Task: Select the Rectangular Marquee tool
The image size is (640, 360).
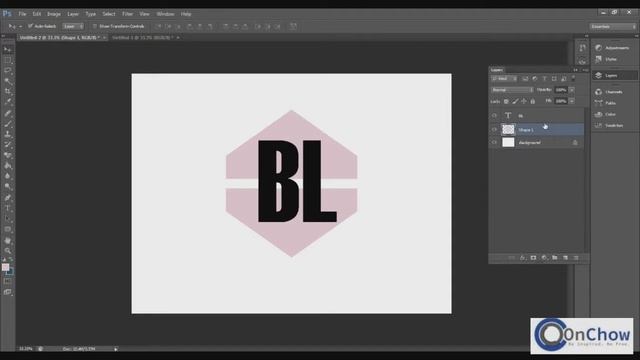Action: [x=8, y=60]
